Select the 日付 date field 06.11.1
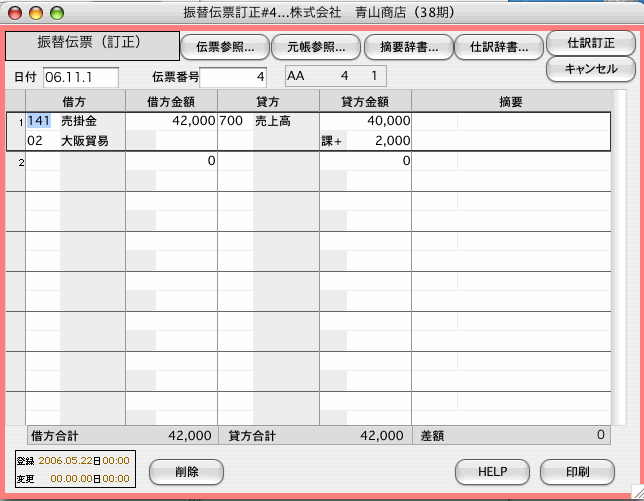The width and height of the screenshot is (644, 501). pos(80,77)
